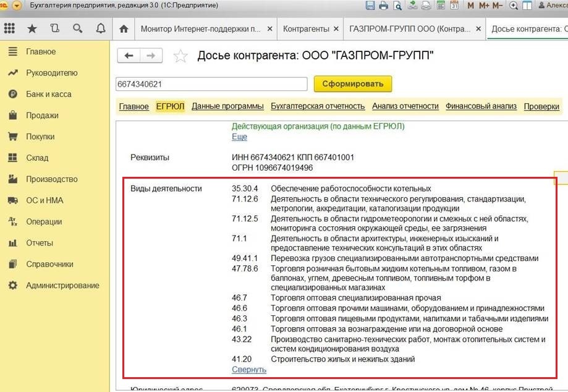Add the dossier page to favorites star
568x392 pixels.
tap(180, 56)
